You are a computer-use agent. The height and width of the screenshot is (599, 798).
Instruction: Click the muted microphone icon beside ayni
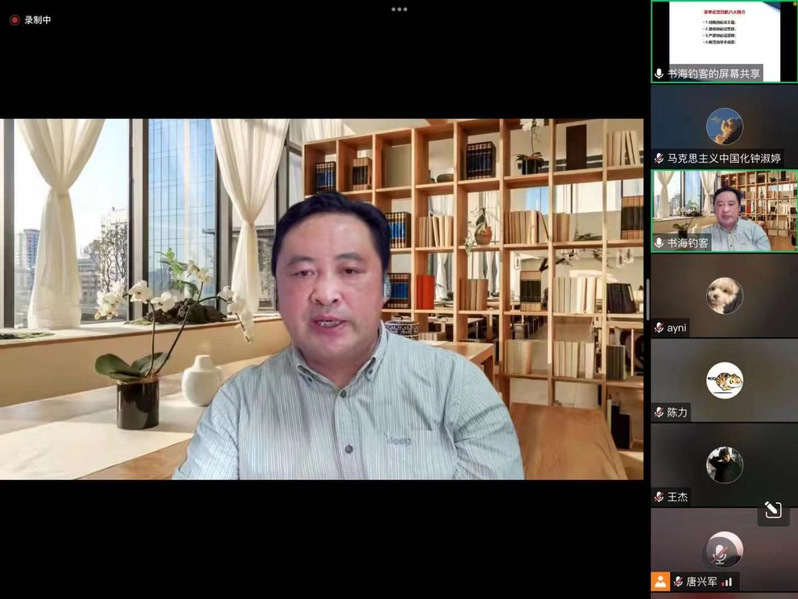coord(659,328)
